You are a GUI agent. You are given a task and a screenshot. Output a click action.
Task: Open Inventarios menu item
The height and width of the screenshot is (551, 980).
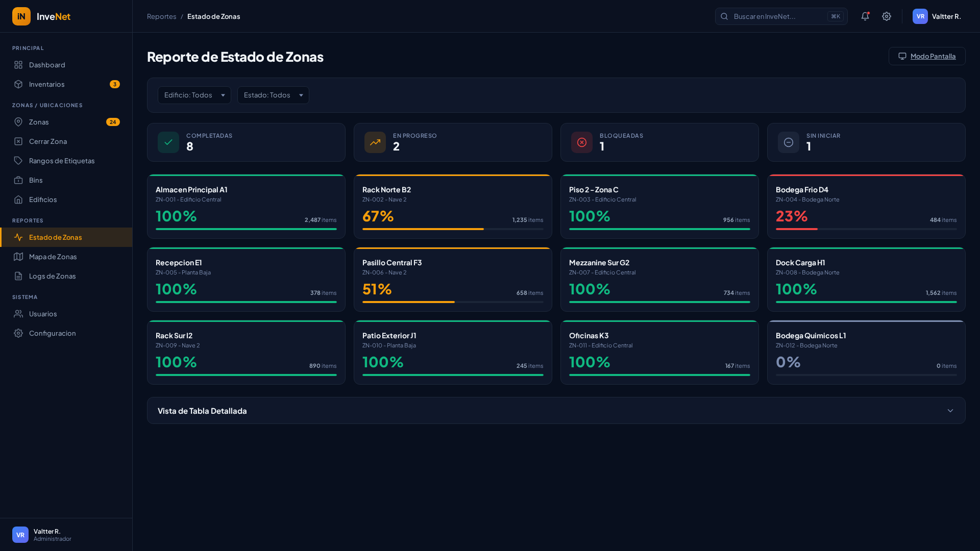tap(47, 84)
